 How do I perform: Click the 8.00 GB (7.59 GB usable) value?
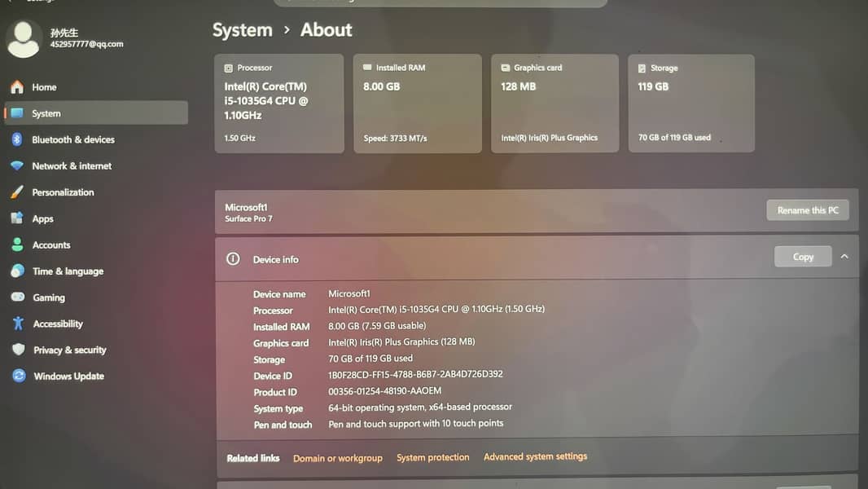coord(378,326)
